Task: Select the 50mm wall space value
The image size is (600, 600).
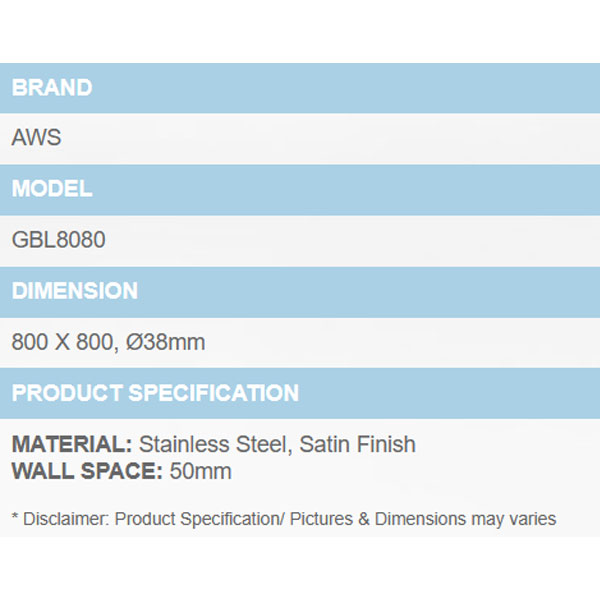Action: [x=201, y=471]
